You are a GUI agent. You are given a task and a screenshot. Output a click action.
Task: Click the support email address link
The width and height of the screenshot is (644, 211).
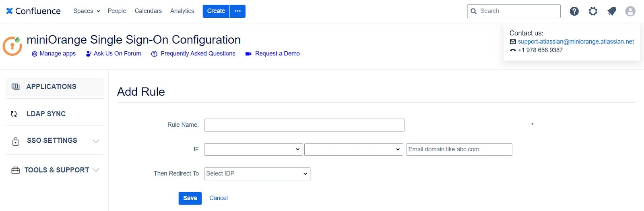tap(576, 42)
